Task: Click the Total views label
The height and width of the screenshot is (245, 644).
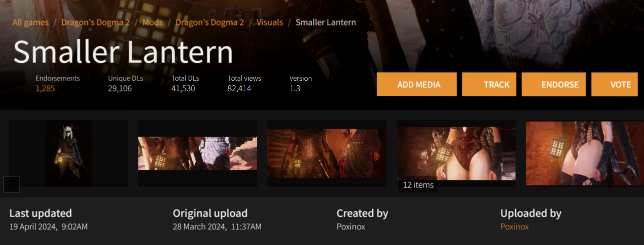Action: [x=244, y=78]
